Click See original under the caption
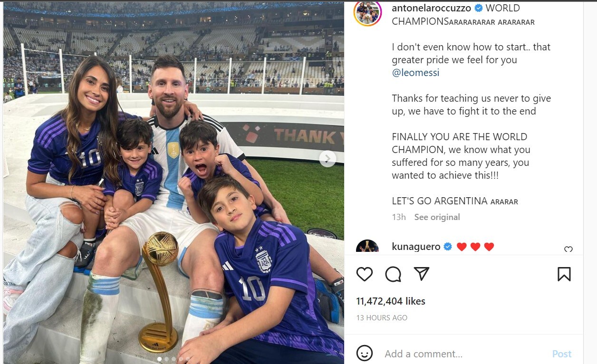Viewport: 597px width, 364px height. [x=437, y=217]
